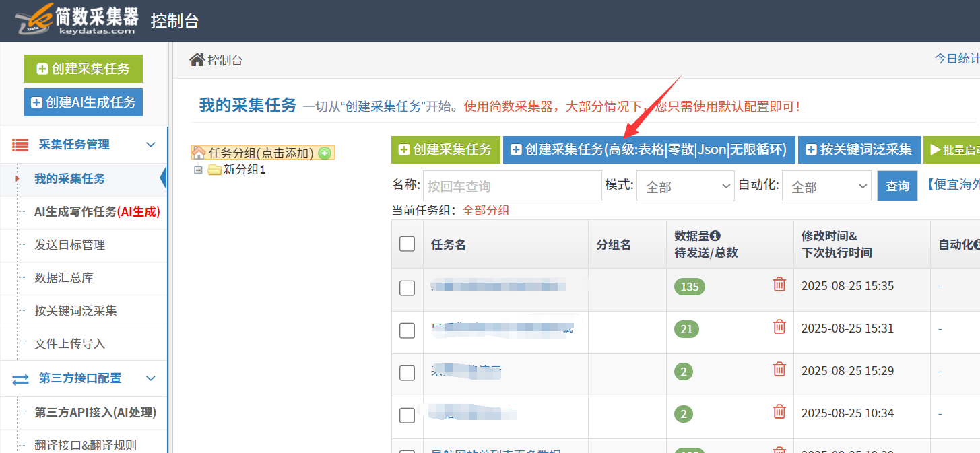Viewport: 980px width, 453px height.
Task: Collapse the 采集任务管理 section chevron
Action: pos(151,145)
